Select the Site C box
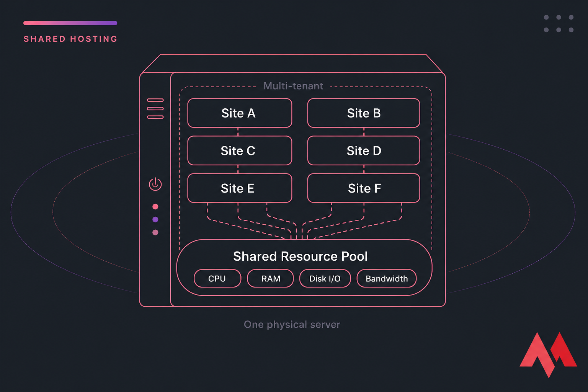The height and width of the screenshot is (392, 588). (240, 150)
